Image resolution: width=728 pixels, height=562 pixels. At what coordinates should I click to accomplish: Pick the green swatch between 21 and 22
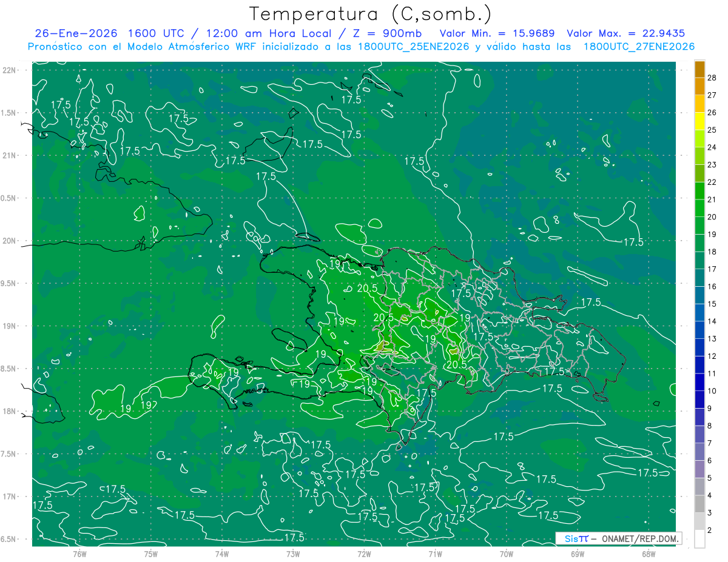coord(699,191)
